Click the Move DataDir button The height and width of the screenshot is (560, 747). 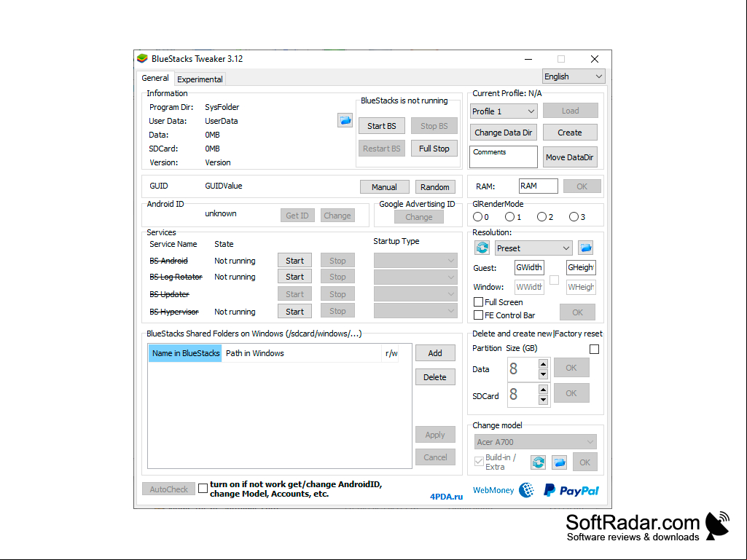pos(570,157)
